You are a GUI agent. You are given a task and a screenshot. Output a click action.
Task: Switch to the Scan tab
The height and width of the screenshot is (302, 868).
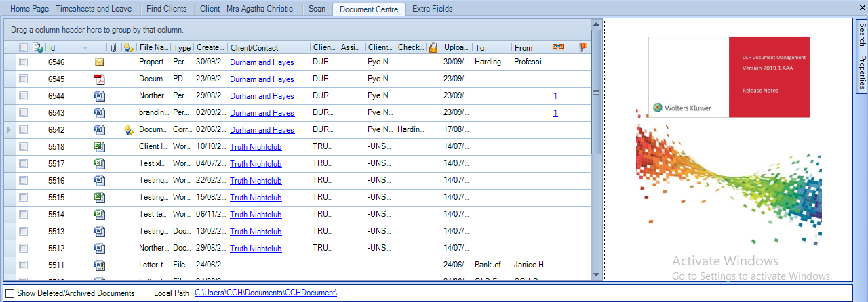coord(317,9)
